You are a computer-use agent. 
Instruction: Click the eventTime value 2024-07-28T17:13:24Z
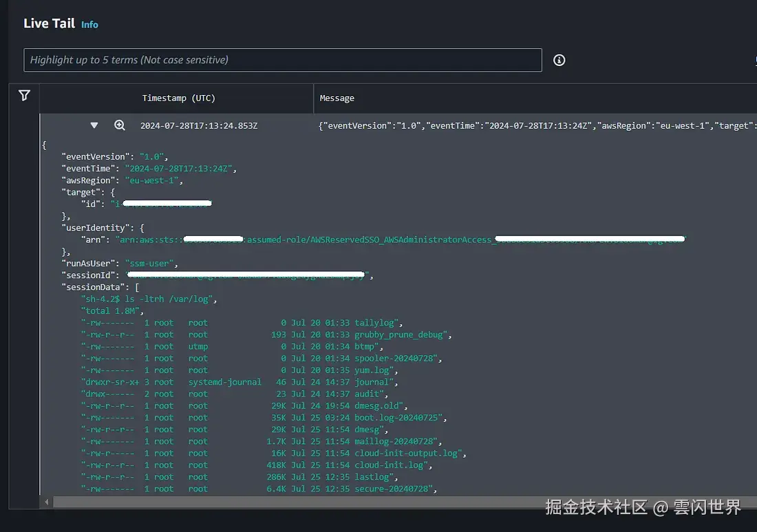pos(179,169)
